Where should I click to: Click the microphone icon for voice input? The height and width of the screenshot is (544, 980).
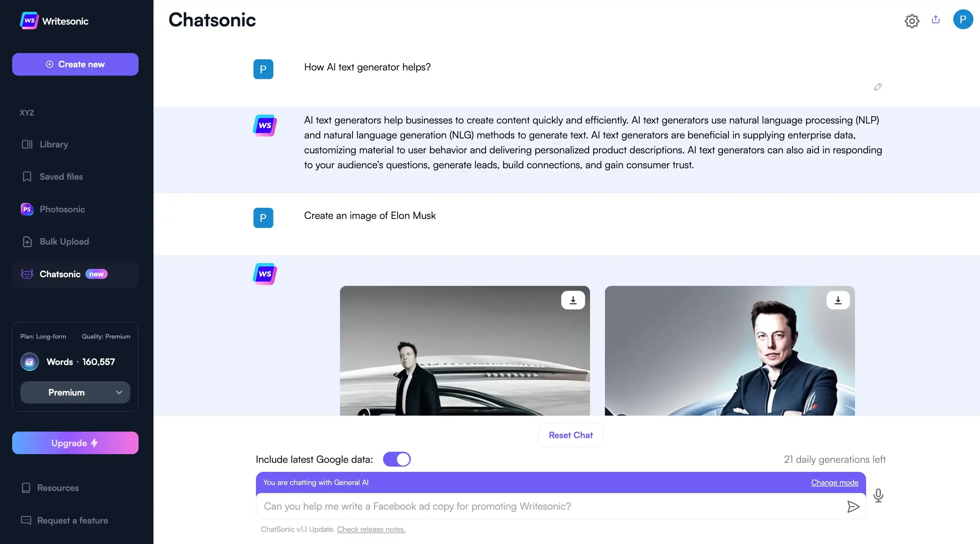[879, 495]
